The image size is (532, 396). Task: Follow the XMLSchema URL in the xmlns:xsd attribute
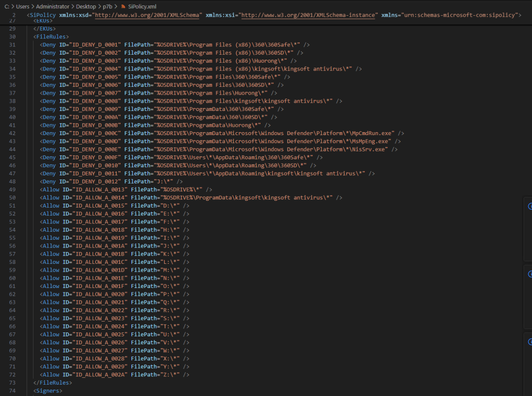tap(147, 15)
